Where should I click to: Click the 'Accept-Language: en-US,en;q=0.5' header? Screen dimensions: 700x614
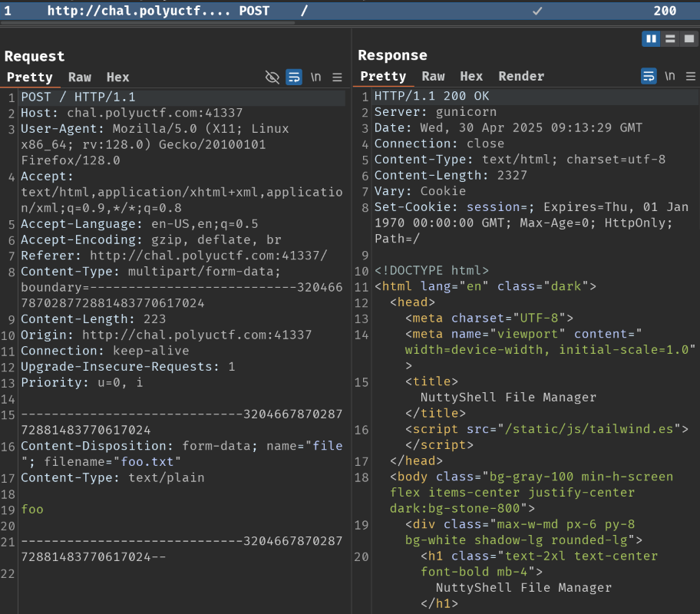139,223
